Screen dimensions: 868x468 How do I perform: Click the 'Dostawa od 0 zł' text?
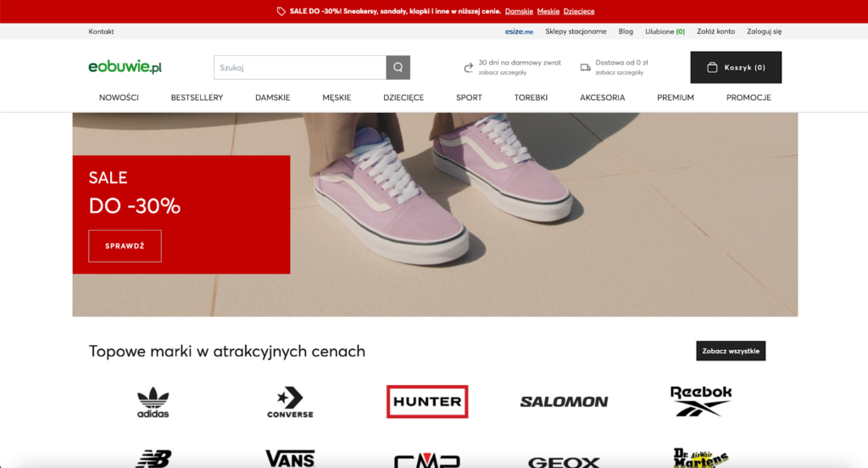[621, 63]
